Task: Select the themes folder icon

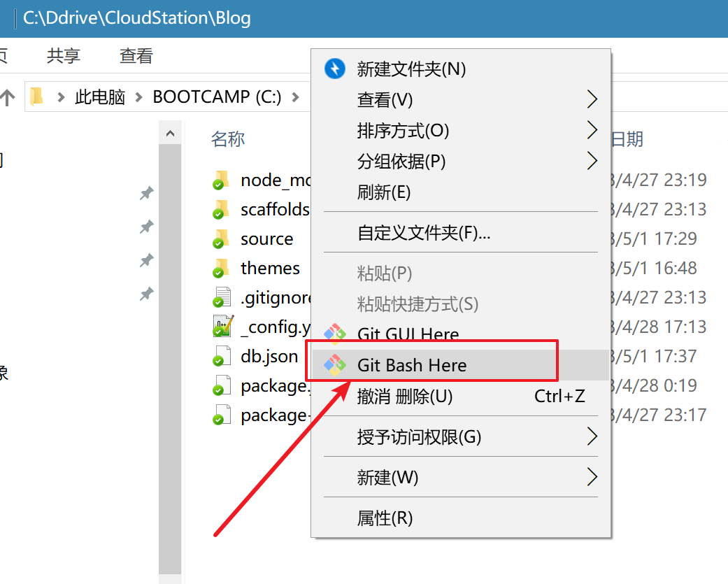Action: (221, 269)
